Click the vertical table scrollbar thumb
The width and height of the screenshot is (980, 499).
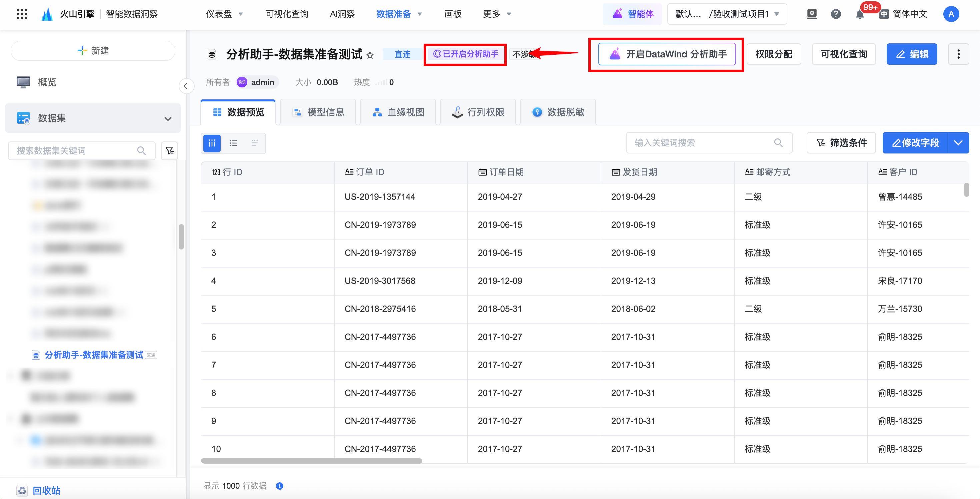(966, 189)
